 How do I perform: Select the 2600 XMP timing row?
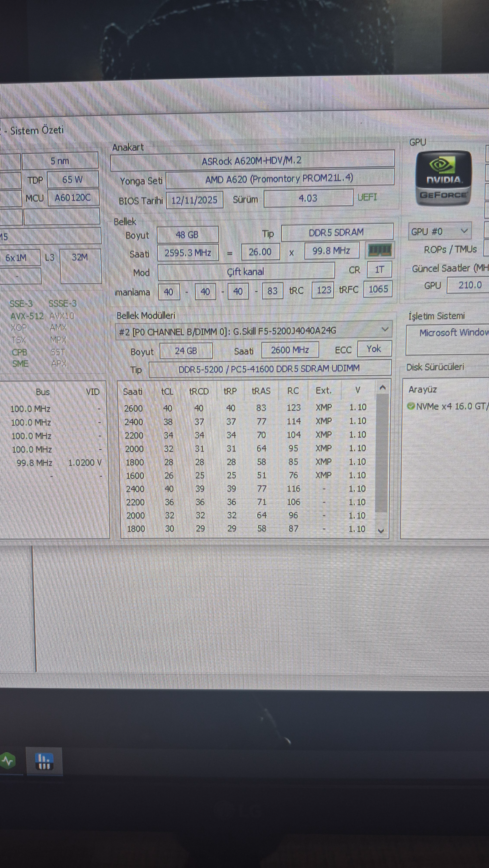point(248,407)
